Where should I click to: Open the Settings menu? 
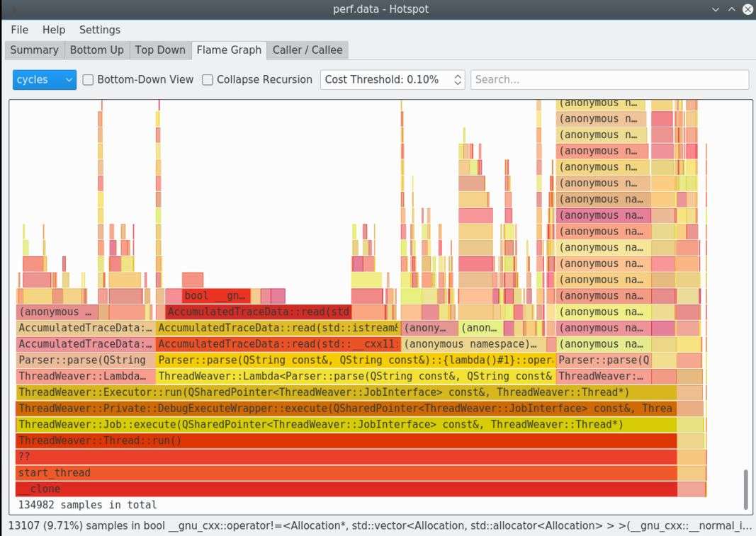[99, 30]
